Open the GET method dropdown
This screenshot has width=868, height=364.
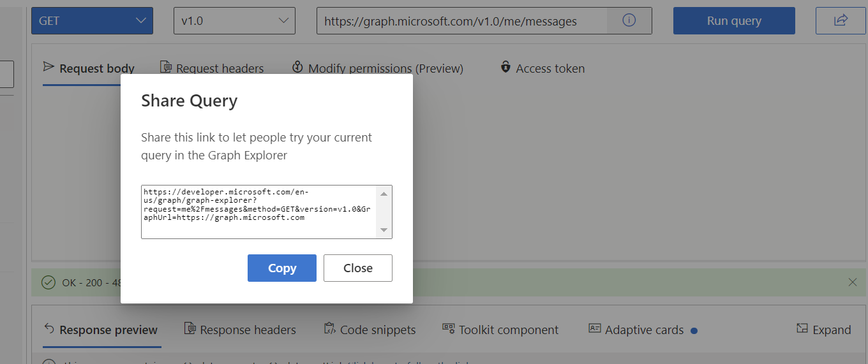pyautogui.click(x=92, y=20)
